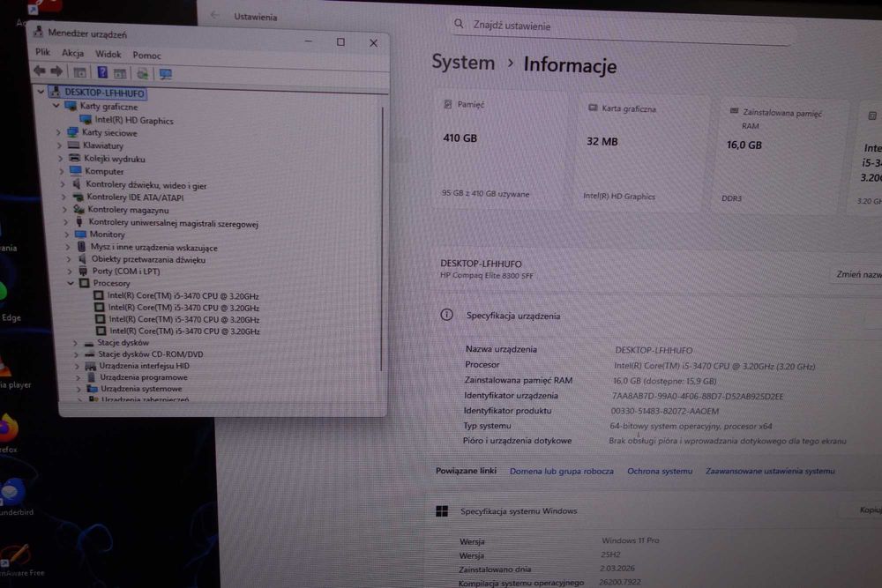Open the Karta graficzna 32 MB card

pyautogui.click(x=640, y=153)
